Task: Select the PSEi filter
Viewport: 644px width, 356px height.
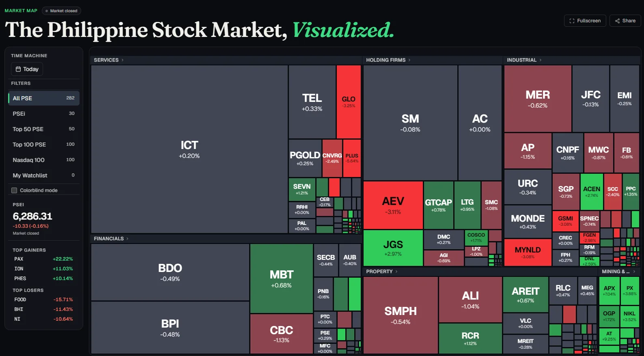Action: [x=44, y=114]
